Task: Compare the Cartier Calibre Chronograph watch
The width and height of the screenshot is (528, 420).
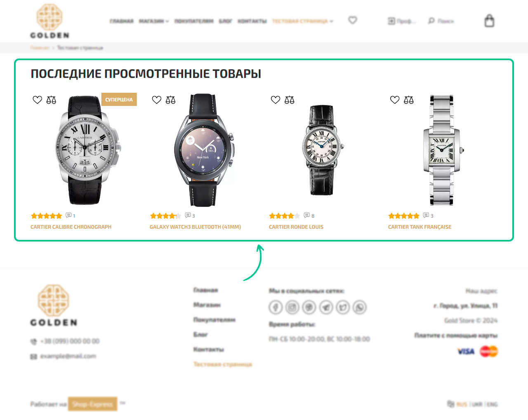Action: pyautogui.click(x=51, y=100)
